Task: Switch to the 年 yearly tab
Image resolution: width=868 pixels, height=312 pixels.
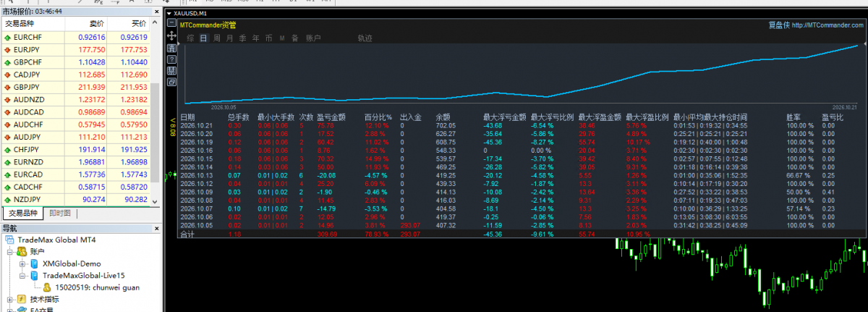Action: tap(255, 38)
